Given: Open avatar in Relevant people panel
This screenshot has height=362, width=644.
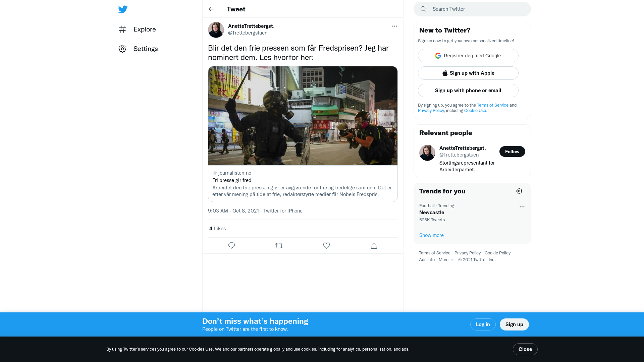Looking at the screenshot, I should click(x=427, y=153).
